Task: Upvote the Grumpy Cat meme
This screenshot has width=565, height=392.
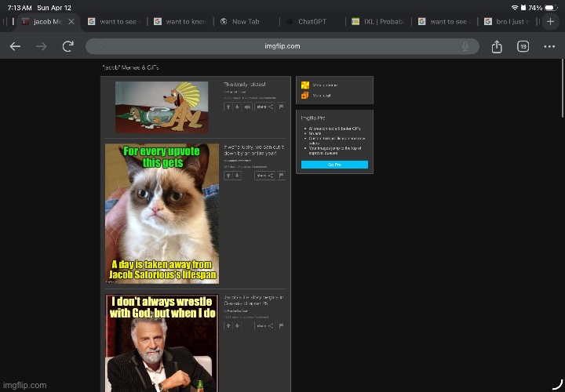Action: pyautogui.click(x=228, y=176)
